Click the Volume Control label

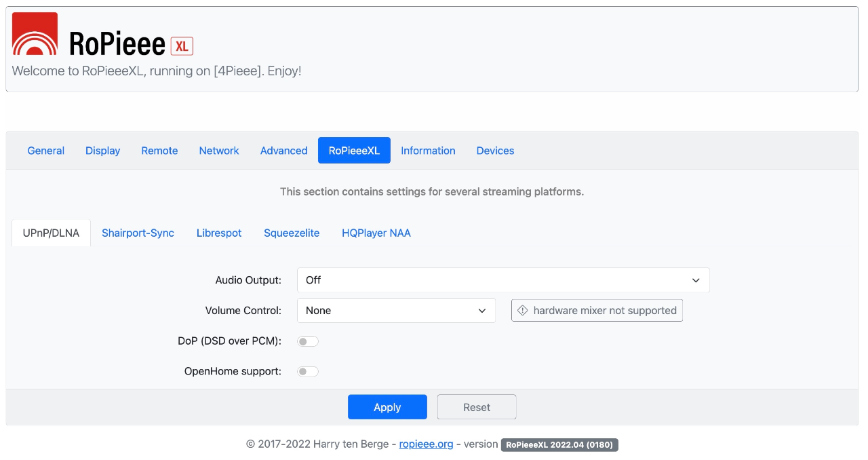243,310
